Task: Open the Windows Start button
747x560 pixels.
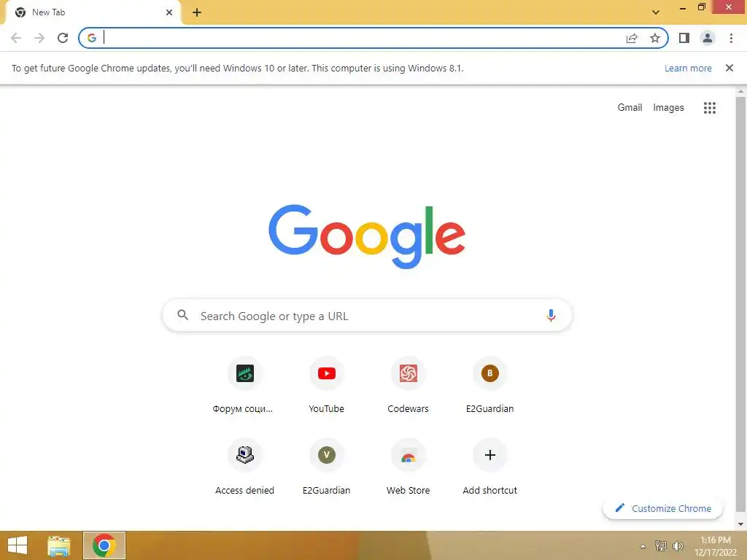Action: pos(18,545)
